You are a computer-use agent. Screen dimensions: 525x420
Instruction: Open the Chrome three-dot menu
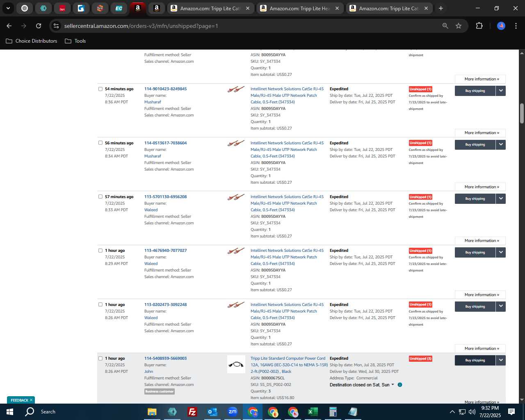click(x=515, y=26)
